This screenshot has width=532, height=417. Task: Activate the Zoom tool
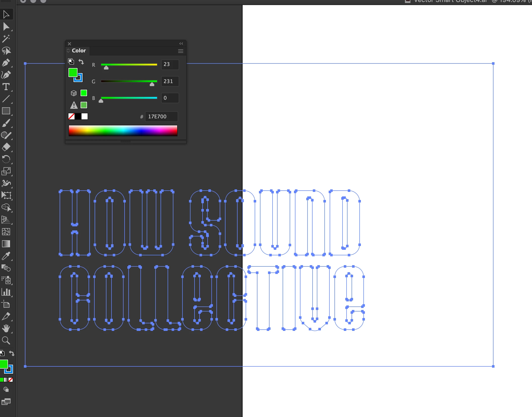click(6, 340)
